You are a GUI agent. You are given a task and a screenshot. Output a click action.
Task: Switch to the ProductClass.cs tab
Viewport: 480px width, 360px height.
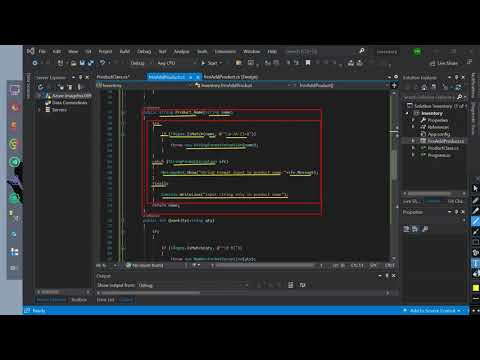(113, 77)
